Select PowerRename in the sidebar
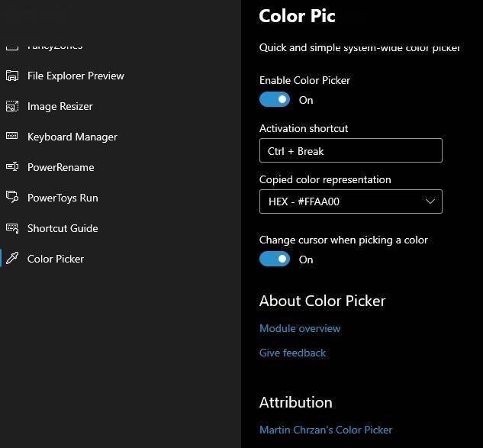The image size is (483, 448). [x=61, y=167]
